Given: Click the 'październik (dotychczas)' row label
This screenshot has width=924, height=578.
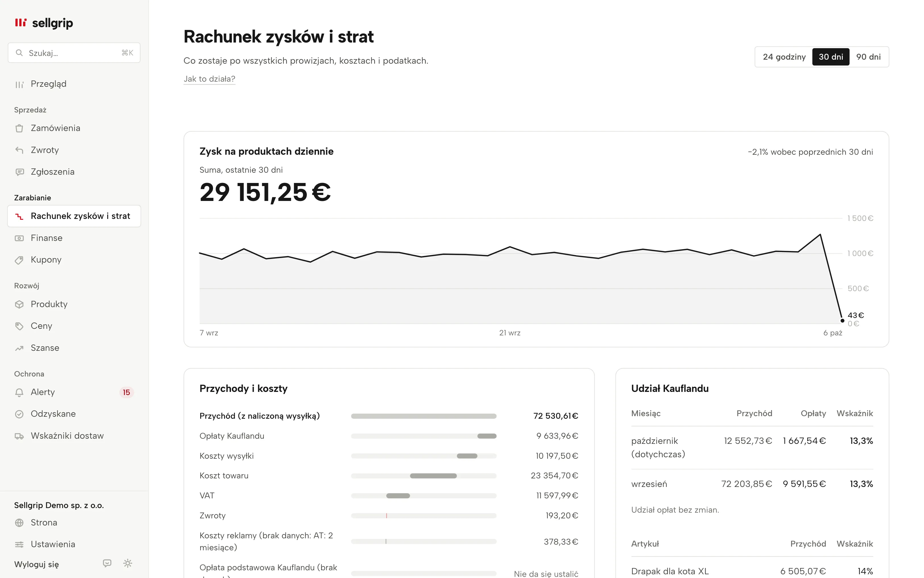Looking at the screenshot, I should 658,448.
